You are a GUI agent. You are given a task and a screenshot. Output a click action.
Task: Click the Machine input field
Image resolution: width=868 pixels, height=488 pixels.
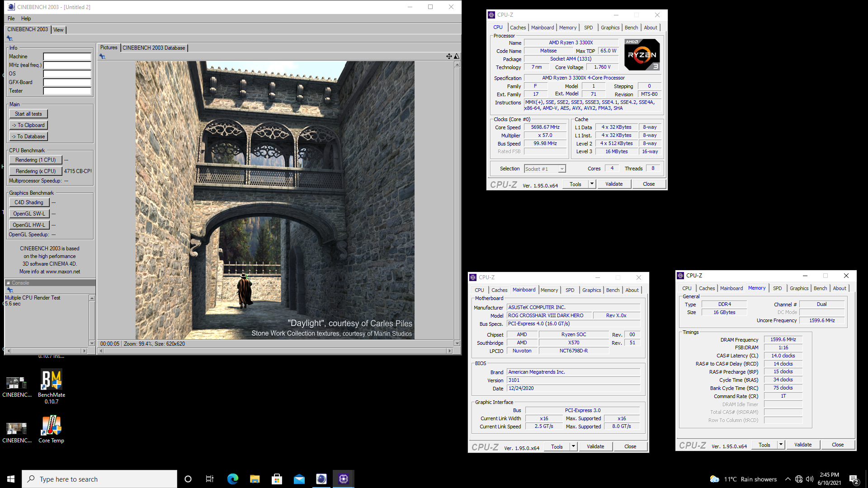67,56
